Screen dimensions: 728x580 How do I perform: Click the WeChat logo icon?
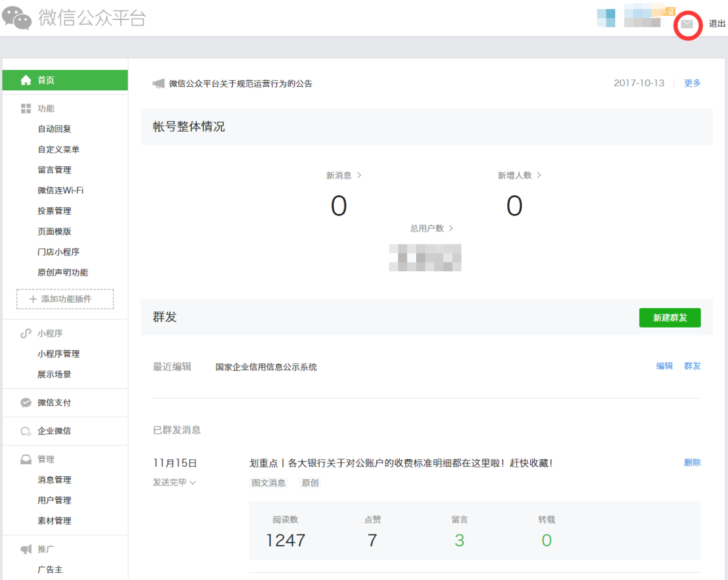(x=16, y=18)
